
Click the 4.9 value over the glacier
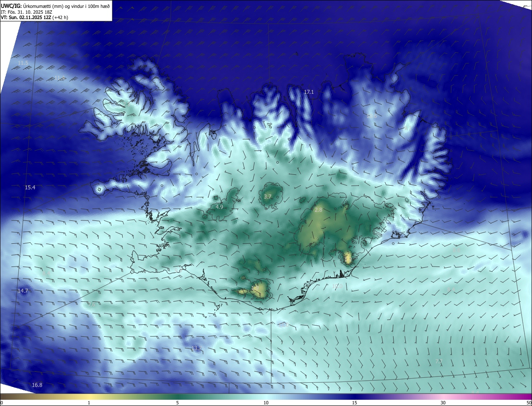coord(219,207)
